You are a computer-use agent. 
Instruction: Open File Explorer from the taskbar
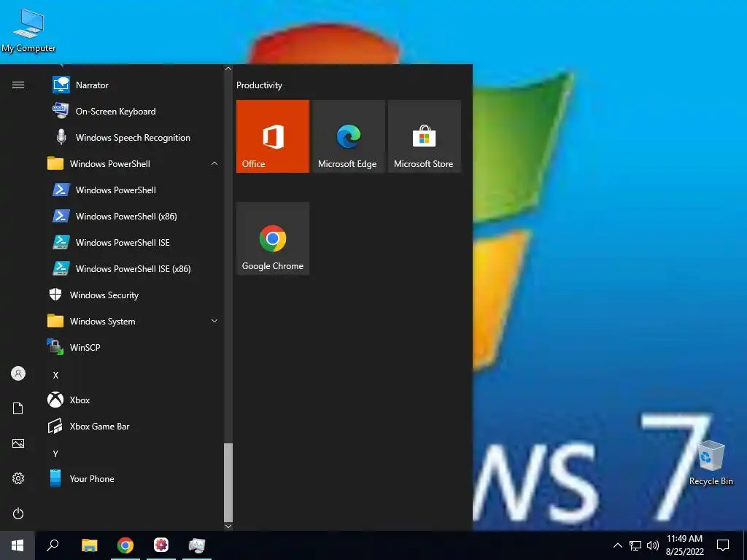89,545
